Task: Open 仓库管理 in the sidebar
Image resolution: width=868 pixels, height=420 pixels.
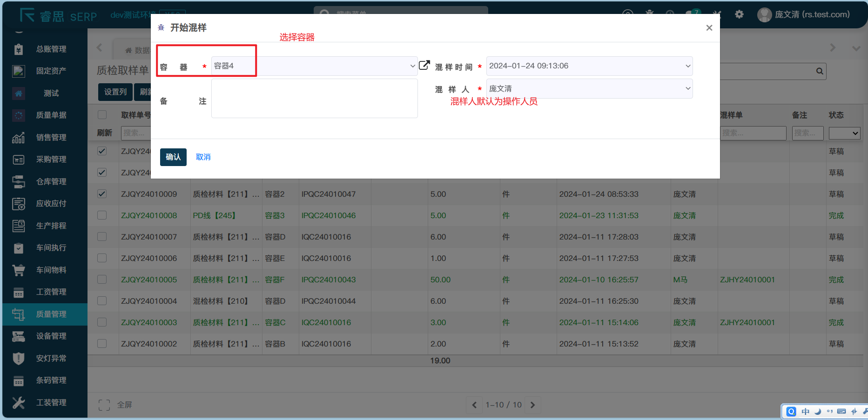Action: coord(51,181)
